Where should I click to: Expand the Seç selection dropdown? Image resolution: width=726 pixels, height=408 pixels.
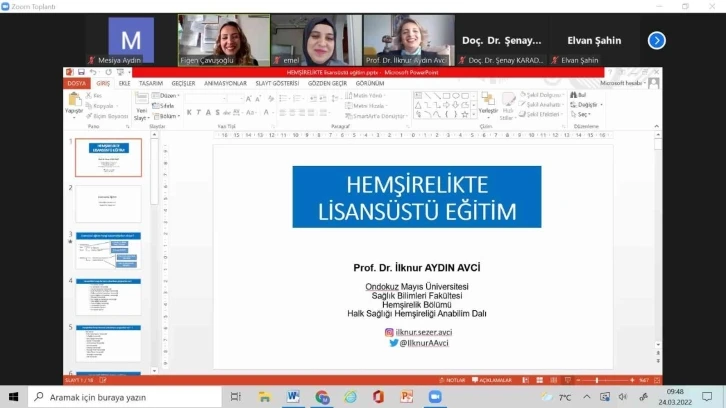(584, 114)
